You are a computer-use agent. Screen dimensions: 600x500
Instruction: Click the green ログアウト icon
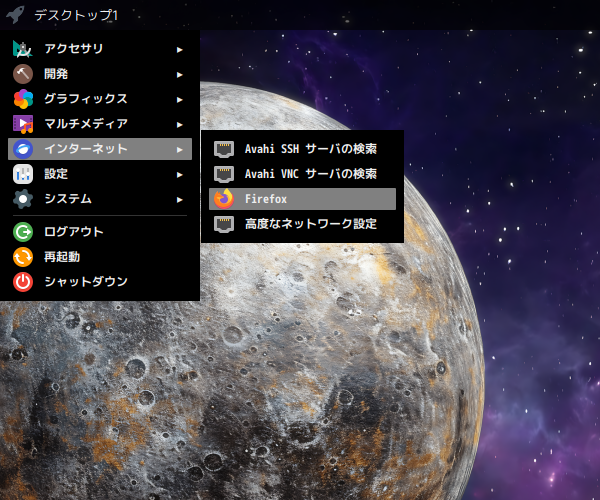tap(23, 232)
